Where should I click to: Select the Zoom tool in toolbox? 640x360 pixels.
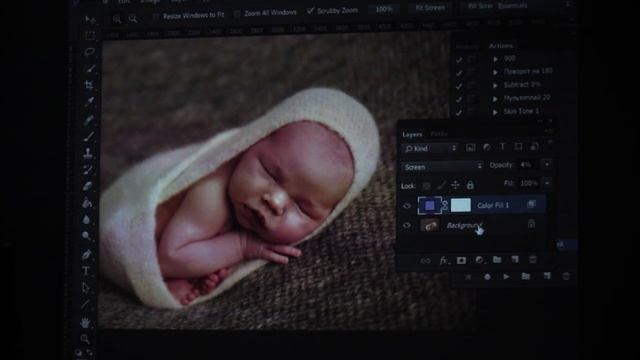coord(85,339)
